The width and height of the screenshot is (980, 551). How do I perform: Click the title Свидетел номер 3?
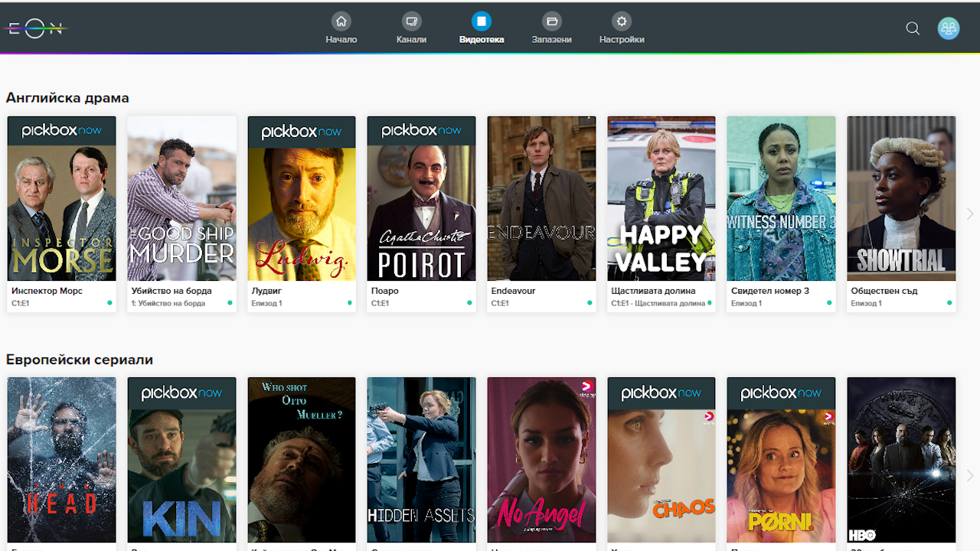[770, 291]
